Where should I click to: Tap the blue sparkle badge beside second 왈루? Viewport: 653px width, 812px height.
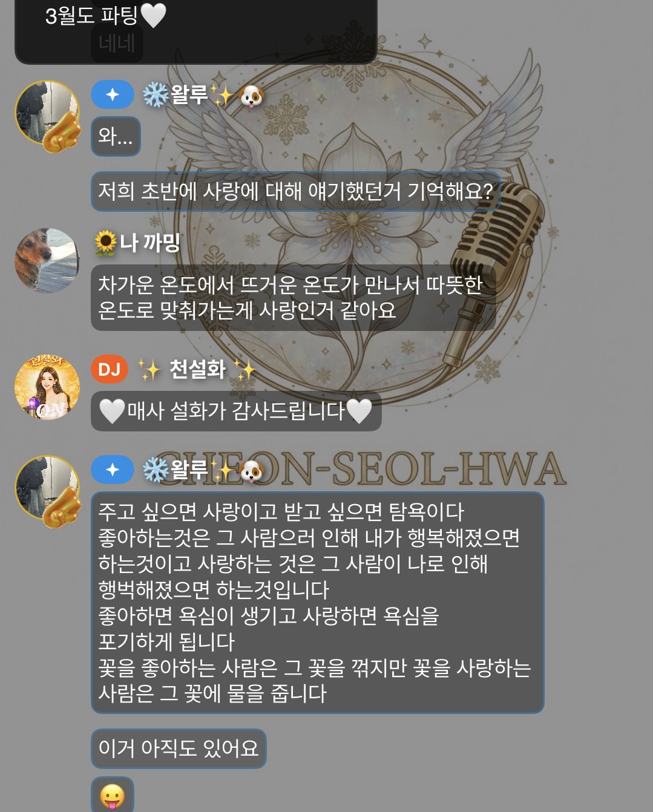click(113, 470)
